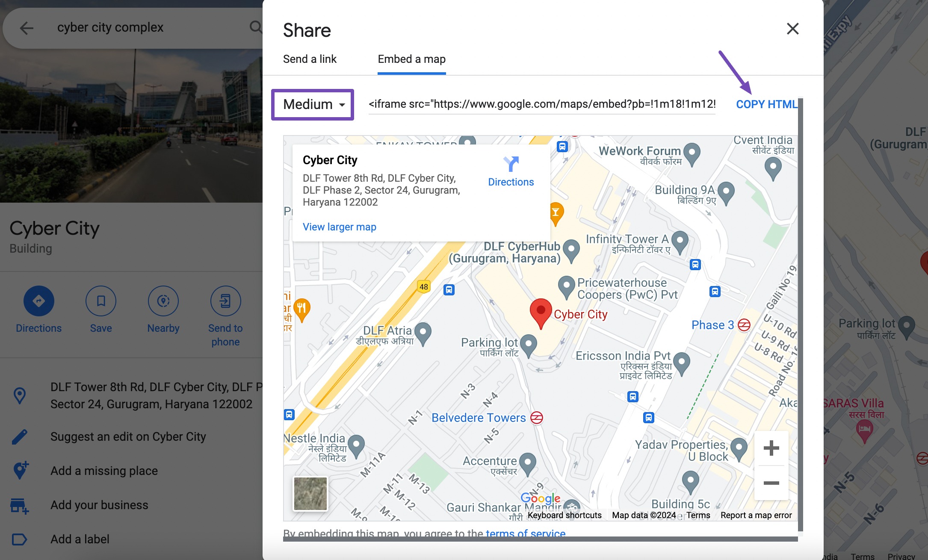Open Keyboard shortcuts on map

pyautogui.click(x=564, y=515)
